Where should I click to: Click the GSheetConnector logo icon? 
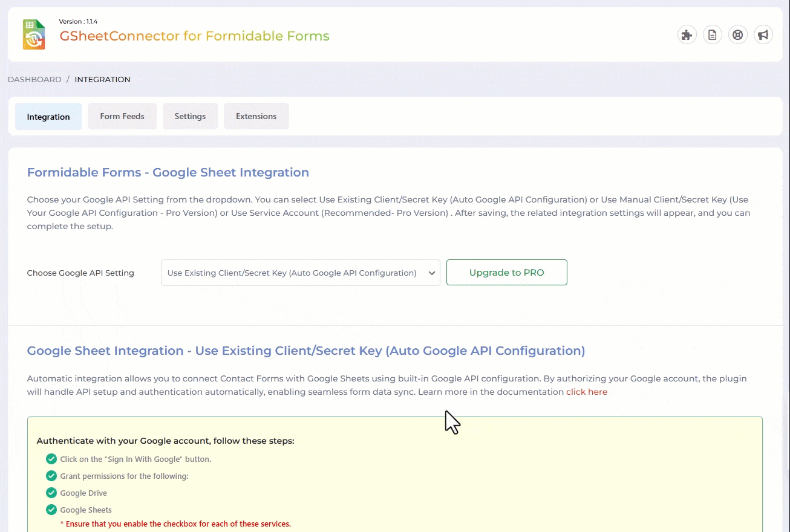[34, 34]
